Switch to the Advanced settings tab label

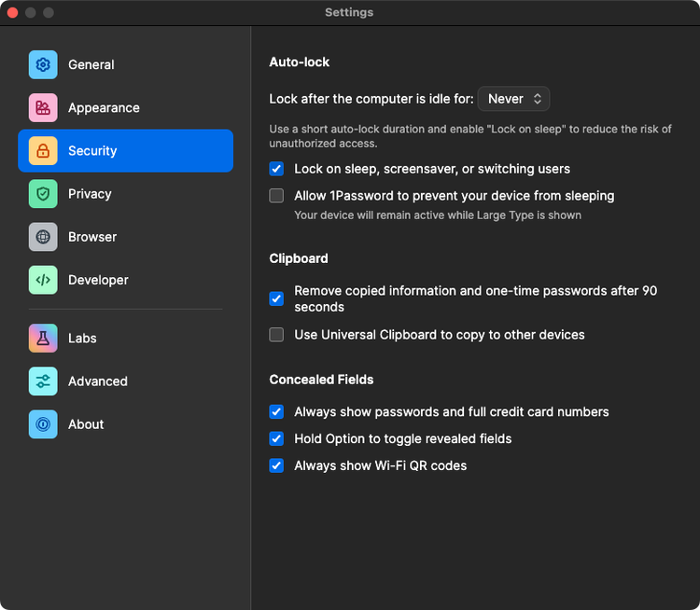(97, 381)
